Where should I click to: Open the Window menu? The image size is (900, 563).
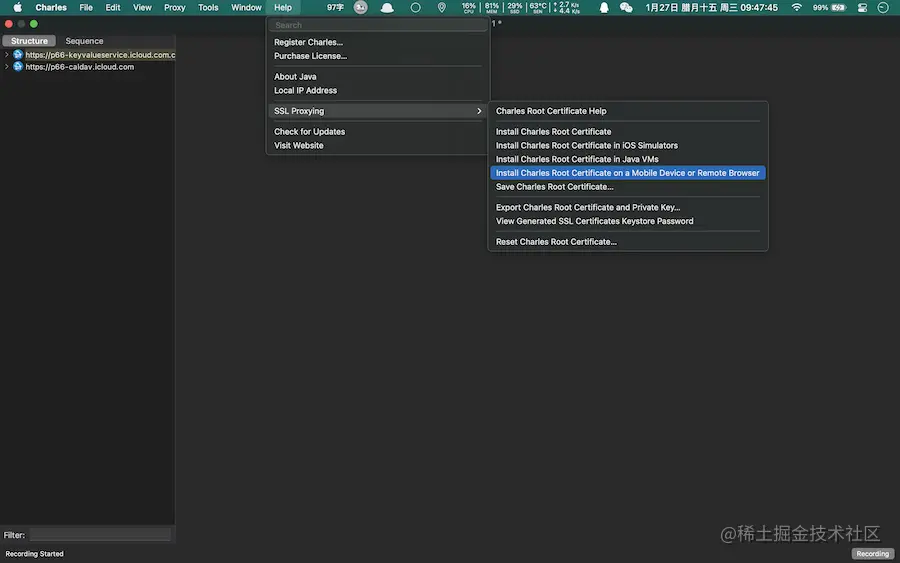click(x=246, y=7)
